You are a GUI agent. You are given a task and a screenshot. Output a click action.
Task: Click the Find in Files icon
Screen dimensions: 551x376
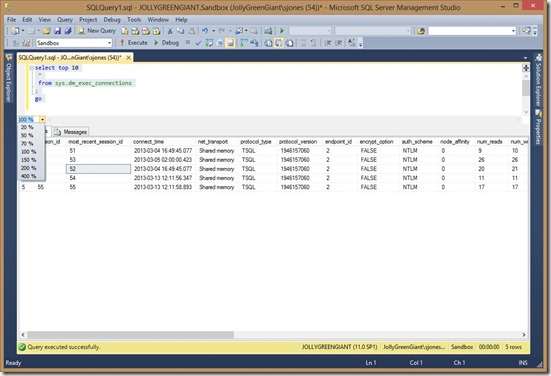tap(421, 31)
